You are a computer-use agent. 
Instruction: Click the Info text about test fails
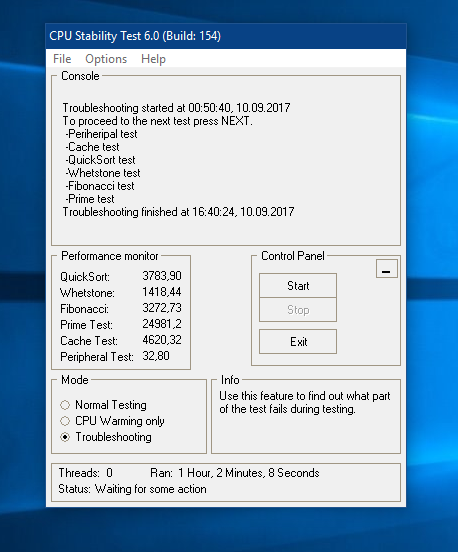[x=305, y=402]
